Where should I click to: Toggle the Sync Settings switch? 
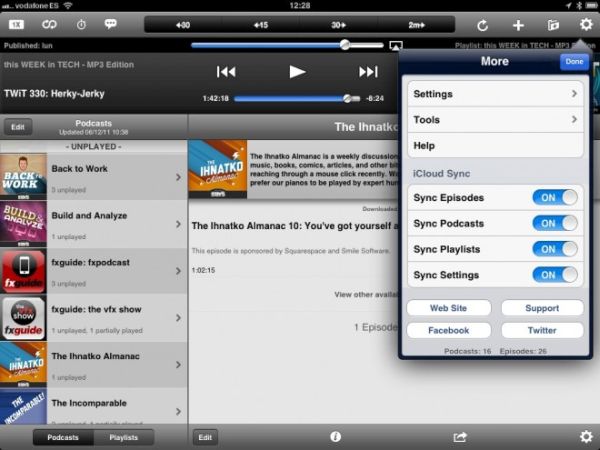coord(555,275)
